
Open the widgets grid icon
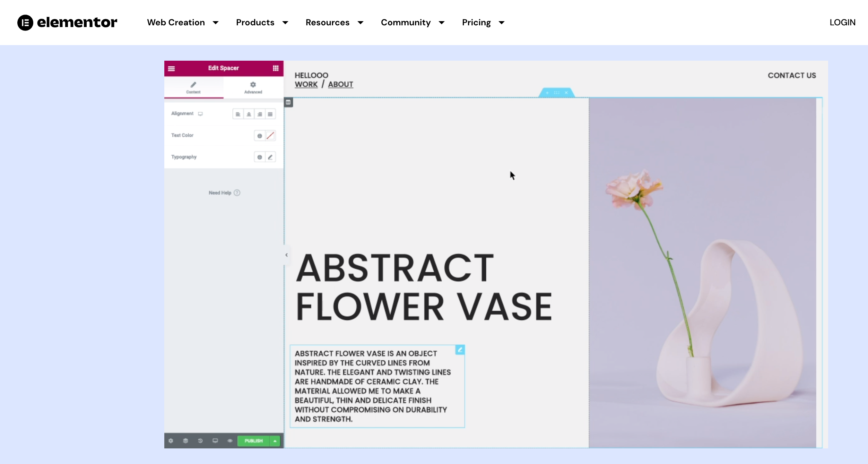click(x=276, y=68)
